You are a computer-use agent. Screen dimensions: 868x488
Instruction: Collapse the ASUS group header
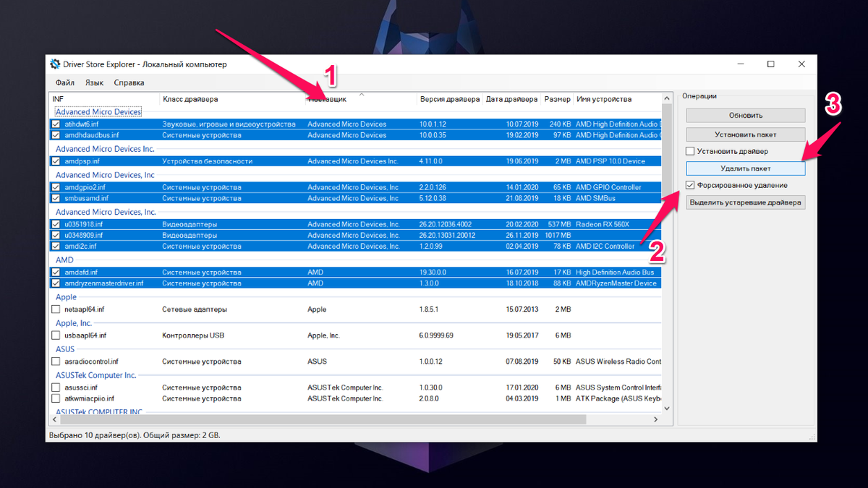(x=65, y=349)
